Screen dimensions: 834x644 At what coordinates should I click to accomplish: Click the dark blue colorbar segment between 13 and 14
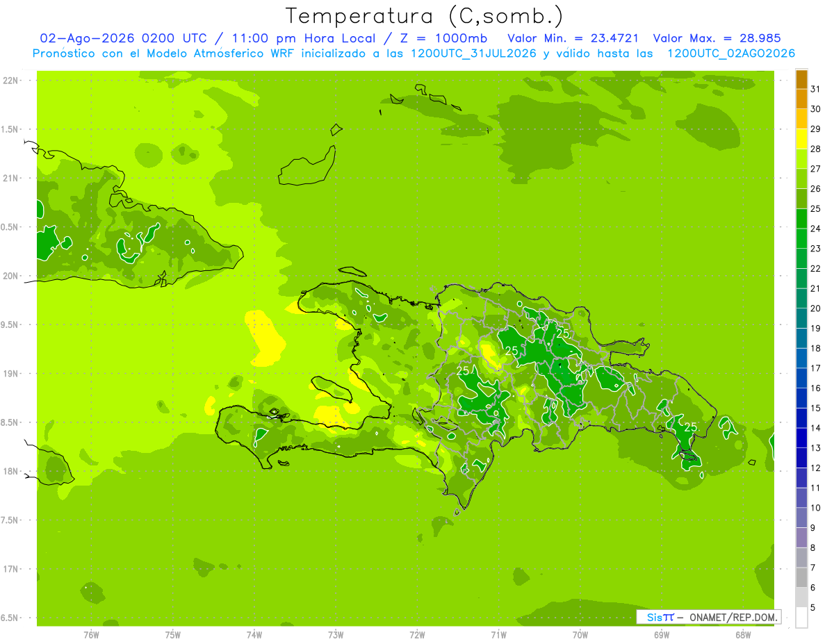point(801,438)
